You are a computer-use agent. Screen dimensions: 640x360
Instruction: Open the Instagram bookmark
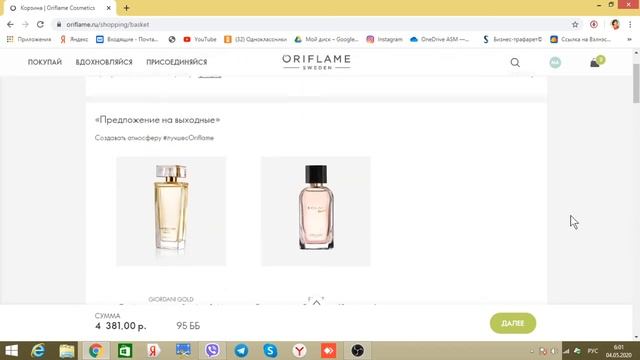click(384, 39)
